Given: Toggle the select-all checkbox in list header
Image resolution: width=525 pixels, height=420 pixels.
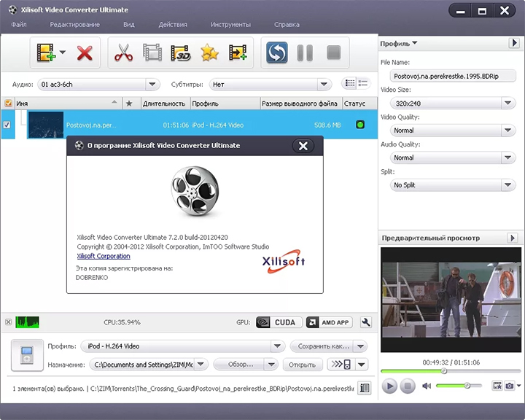Looking at the screenshot, I should click(x=8, y=104).
